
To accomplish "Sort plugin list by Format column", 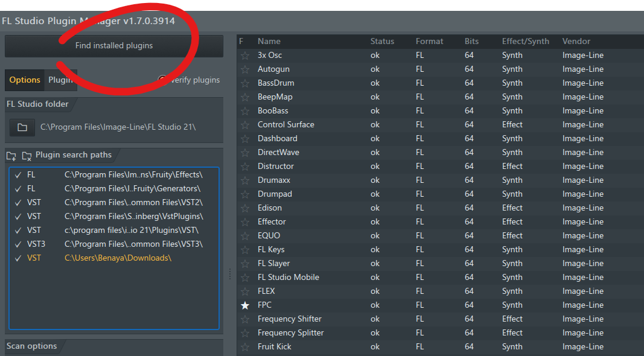I will pos(429,42).
